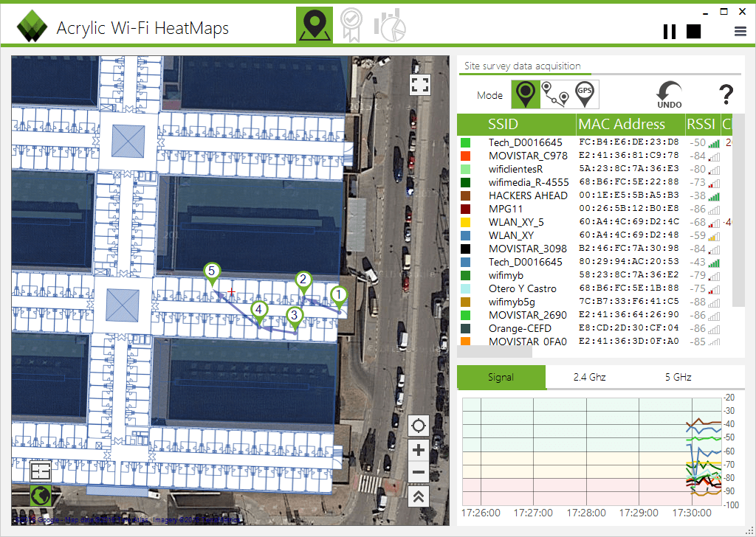This screenshot has height=537, width=756.
Task: Toggle the globe satellite map icon
Action: click(x=41, y=495)
